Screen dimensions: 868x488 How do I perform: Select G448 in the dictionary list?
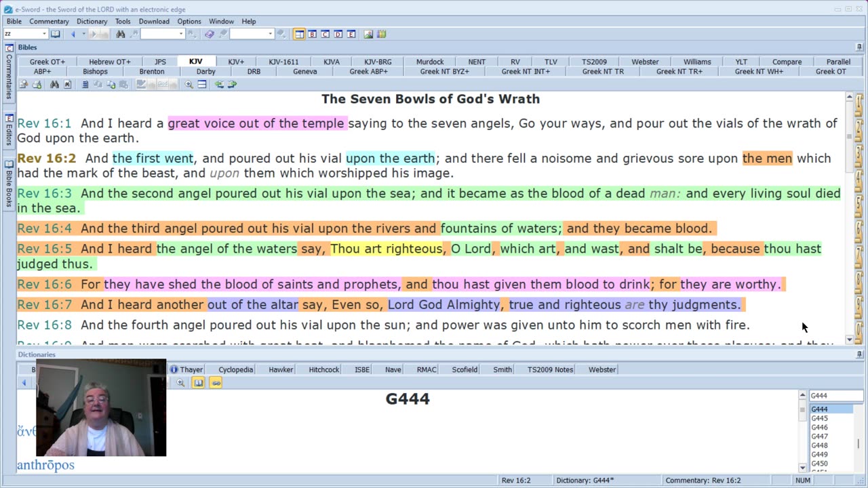819,445
